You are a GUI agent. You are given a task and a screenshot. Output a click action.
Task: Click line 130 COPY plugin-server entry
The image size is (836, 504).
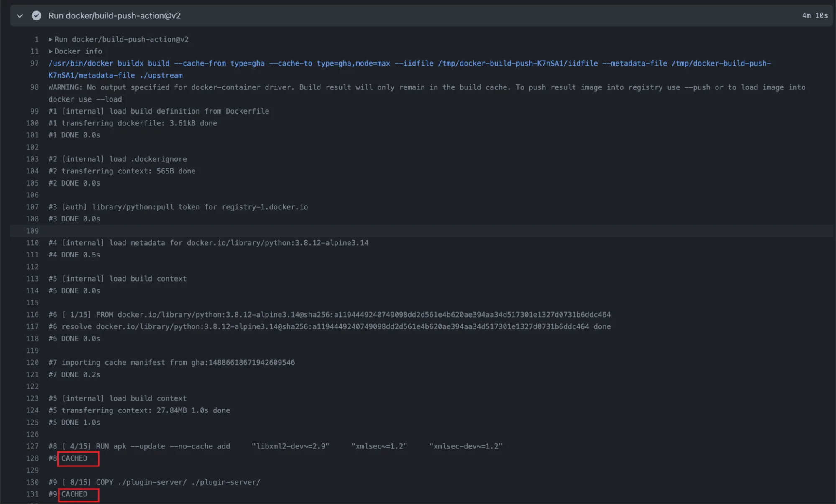(x=155, y=482)
